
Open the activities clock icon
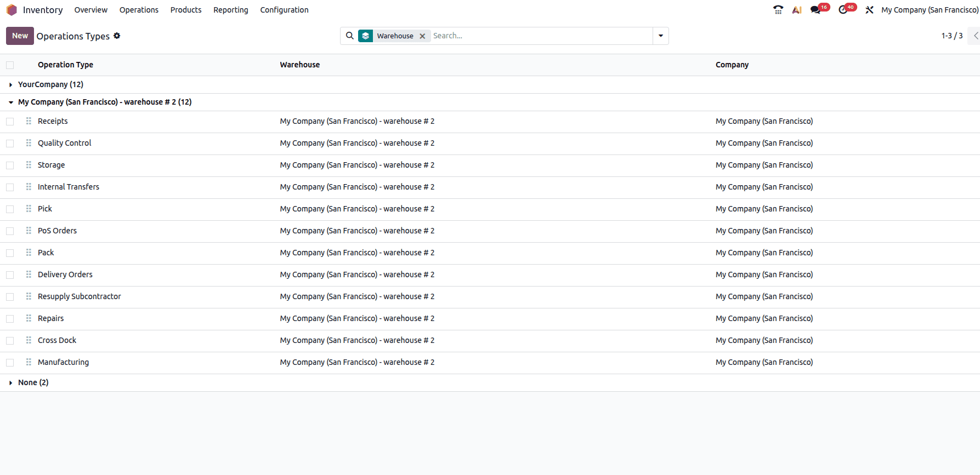pos(843,10)
